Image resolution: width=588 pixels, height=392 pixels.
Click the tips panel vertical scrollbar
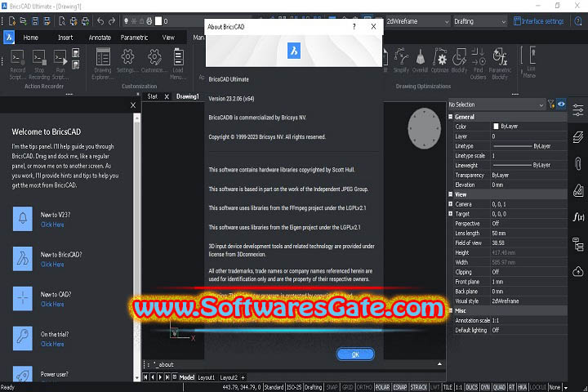[137, 247]
